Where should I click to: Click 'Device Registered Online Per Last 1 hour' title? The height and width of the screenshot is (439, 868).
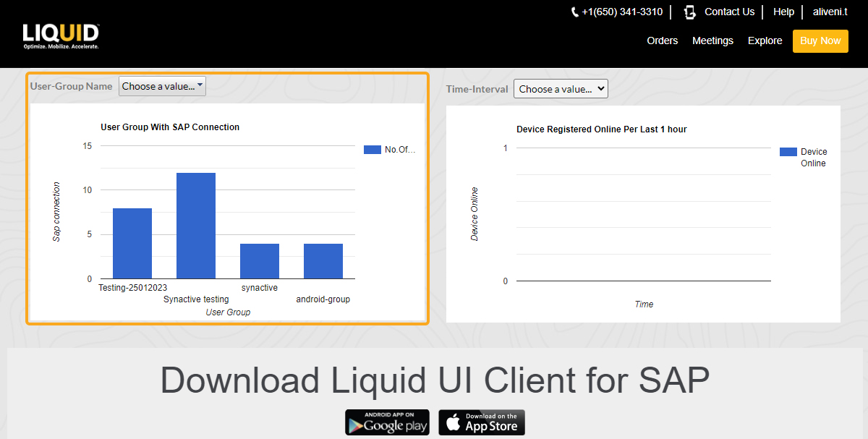(602, 129)
